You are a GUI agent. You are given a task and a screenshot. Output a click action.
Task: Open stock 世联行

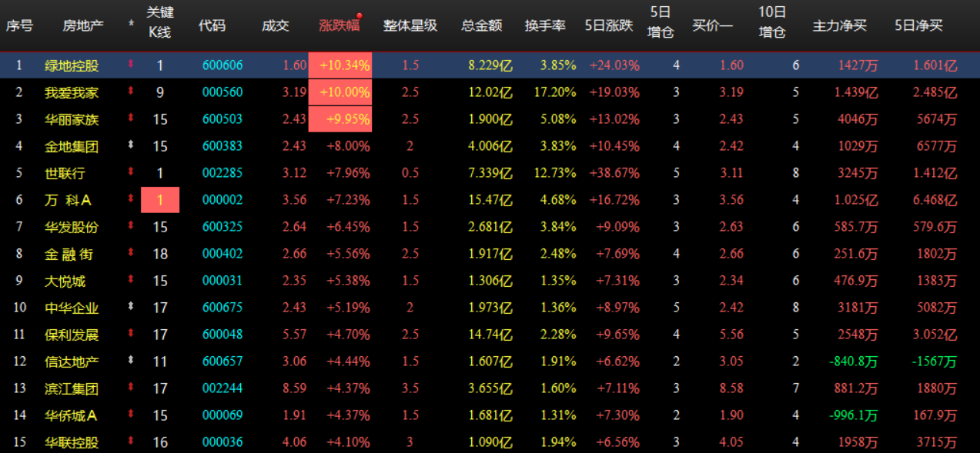65,173
